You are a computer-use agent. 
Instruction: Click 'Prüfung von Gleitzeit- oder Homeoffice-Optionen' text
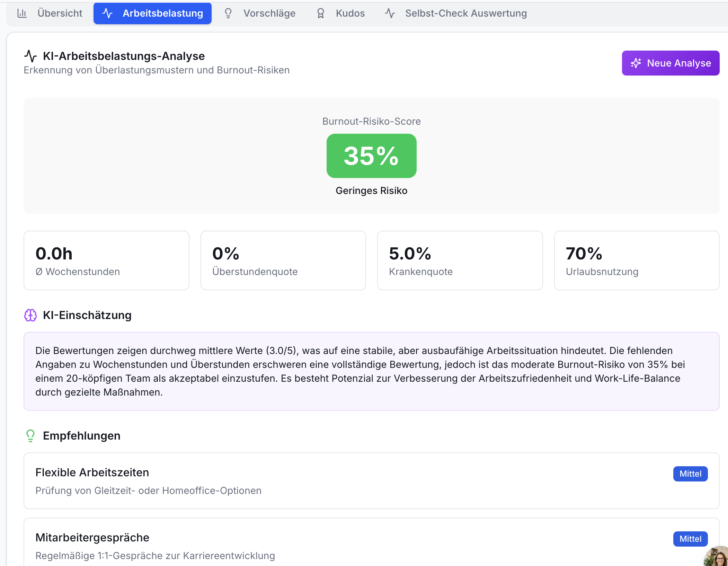pyautogui.click(x=148, y=490)
